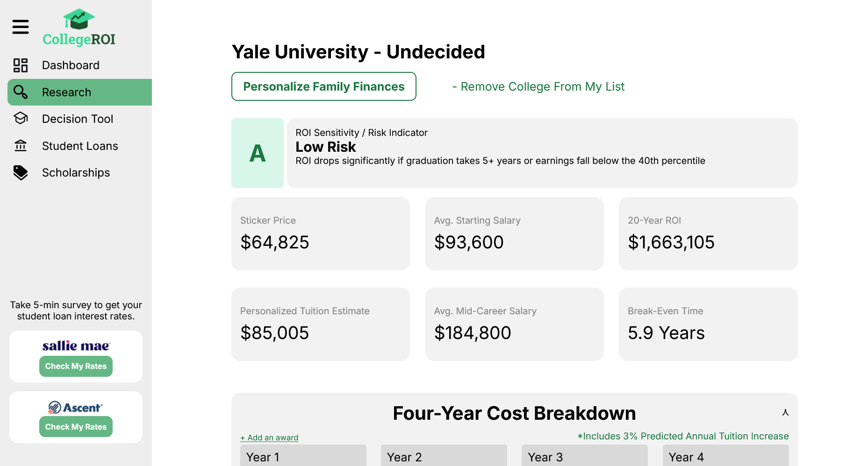Select the Year 1 cost column

coord(303,456)
